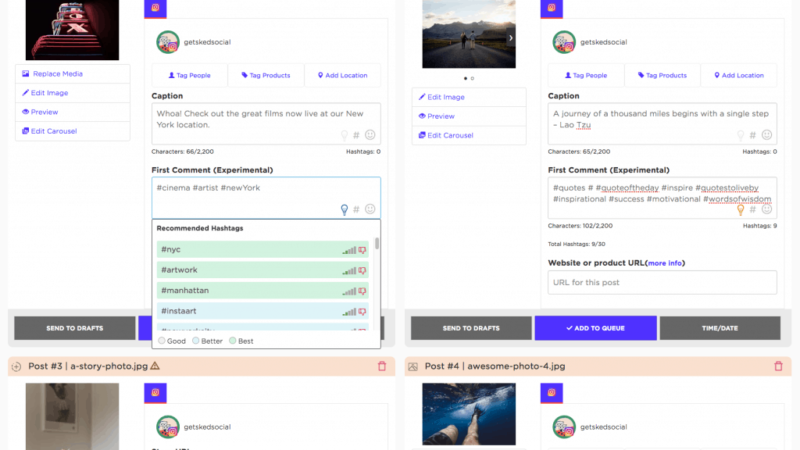800x450 pixels.
Task: Click the hashtag icon in cinema caption box
Action: pyautogui.click(x=356, y=135)
